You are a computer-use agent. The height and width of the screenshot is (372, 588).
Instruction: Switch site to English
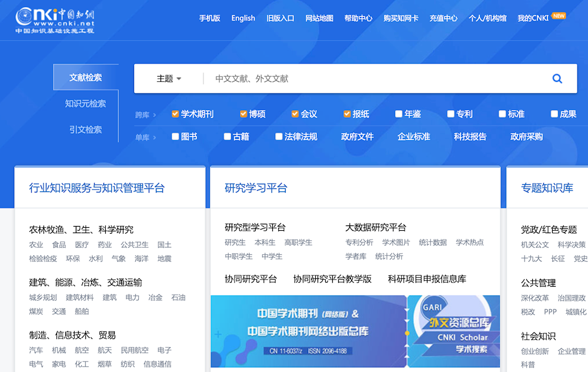point(243,18)
